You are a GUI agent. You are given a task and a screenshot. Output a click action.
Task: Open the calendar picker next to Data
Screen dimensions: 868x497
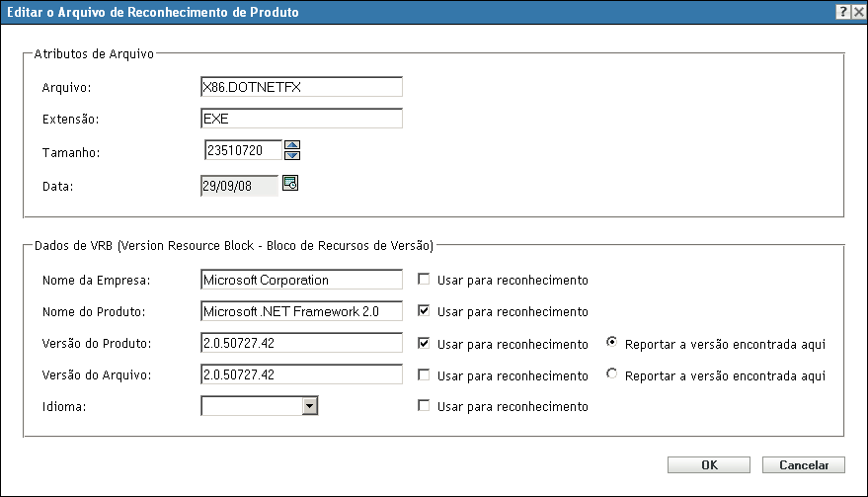coord(290,183)
